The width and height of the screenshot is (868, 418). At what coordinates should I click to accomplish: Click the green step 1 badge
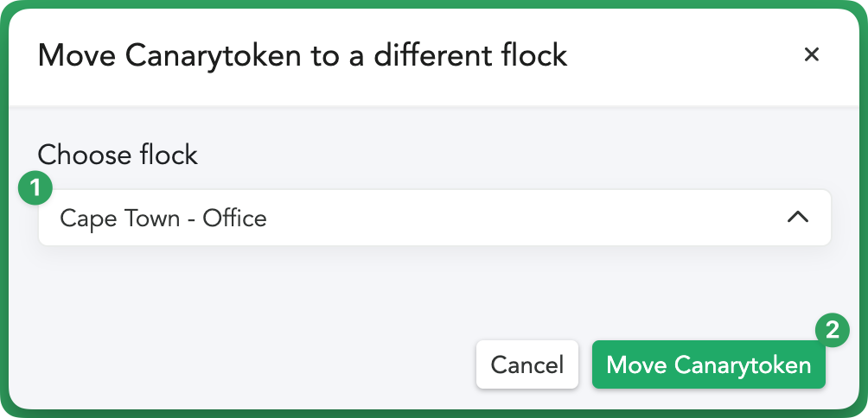click(35, 188)
